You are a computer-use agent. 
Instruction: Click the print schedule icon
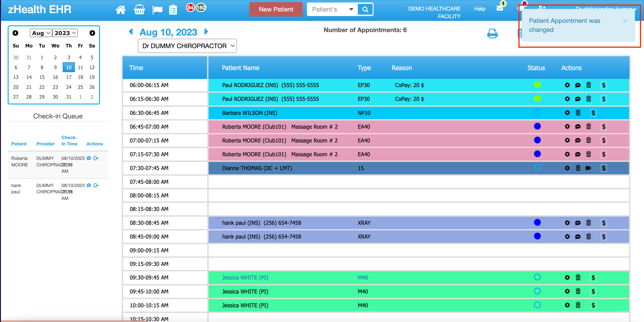tap(492, 33)
